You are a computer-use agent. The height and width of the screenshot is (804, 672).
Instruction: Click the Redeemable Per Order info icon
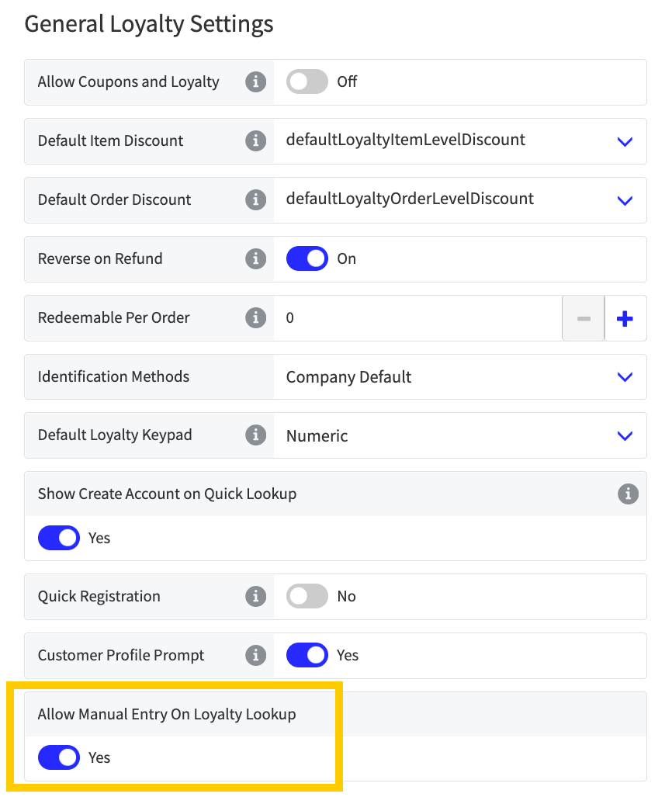click(x=256, y=317)
